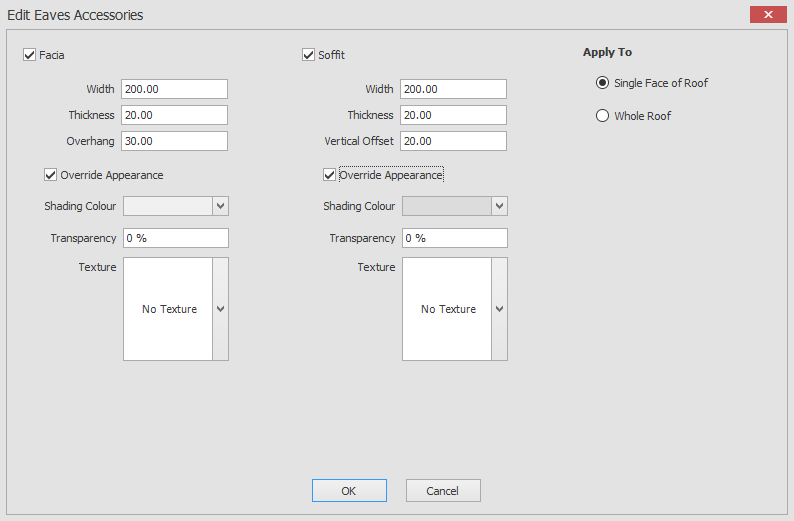Toggle the Soffit checkbox
Screen dimensions: 794x521
[x=308, y=55]
